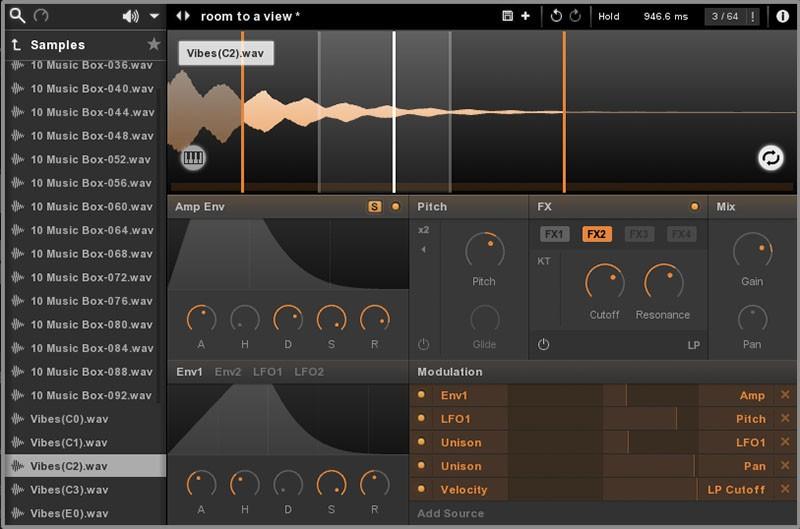
Task: Open the volume dropdown arrow
Action: tap(153, 16)
